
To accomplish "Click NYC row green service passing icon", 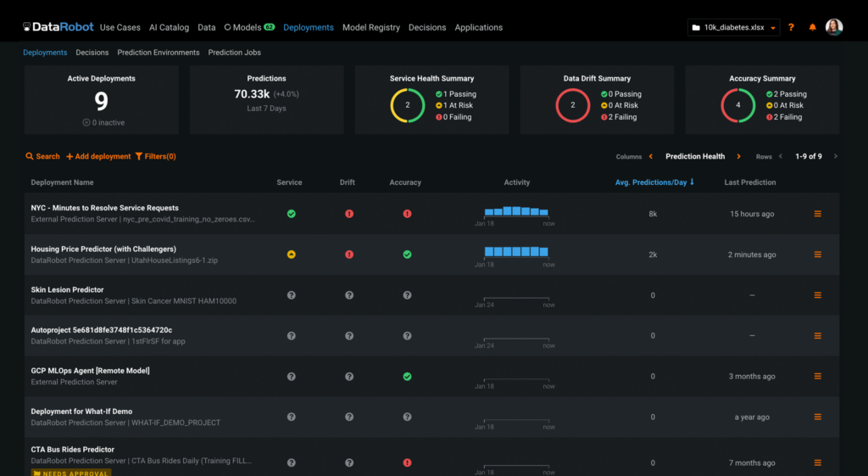I will click(292, 214).
